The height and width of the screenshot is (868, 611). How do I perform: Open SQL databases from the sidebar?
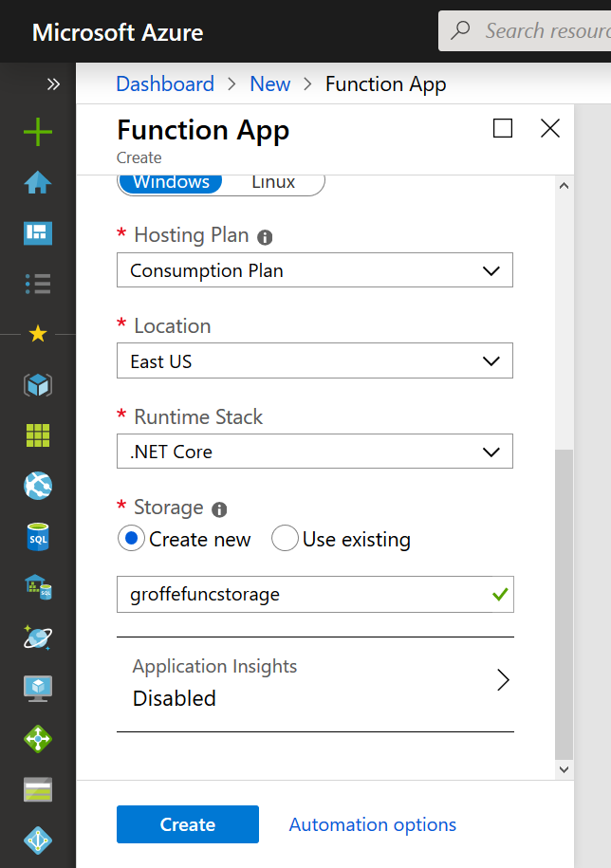tap(38, 536)
